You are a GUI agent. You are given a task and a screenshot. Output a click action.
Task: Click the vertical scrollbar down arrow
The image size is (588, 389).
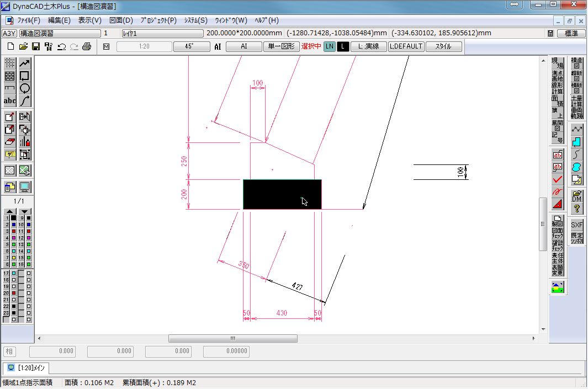click(543, 329)
